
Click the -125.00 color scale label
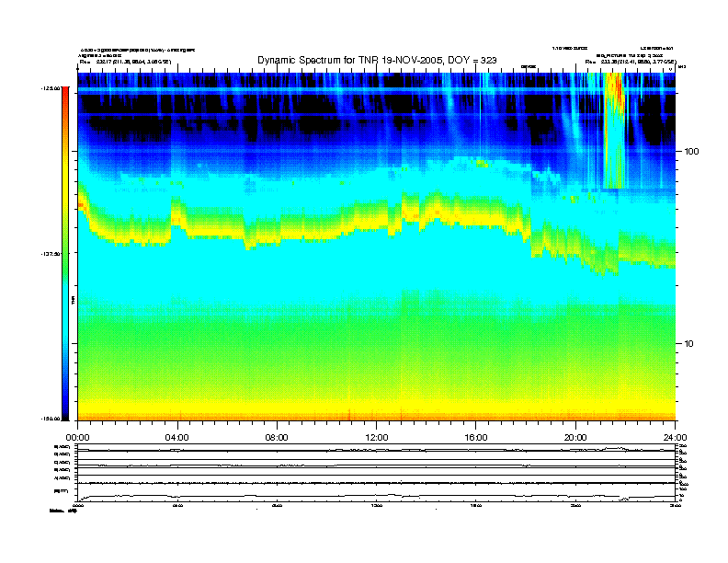click(51, 87)
